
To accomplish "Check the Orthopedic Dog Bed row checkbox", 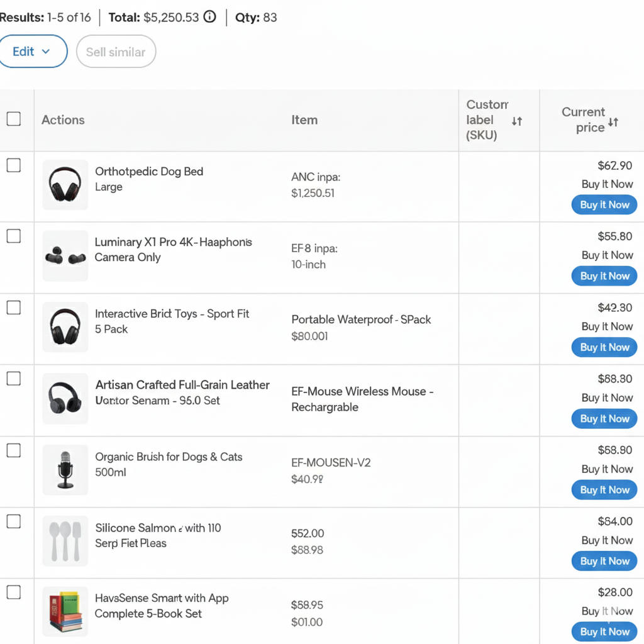I will (13, 165).
